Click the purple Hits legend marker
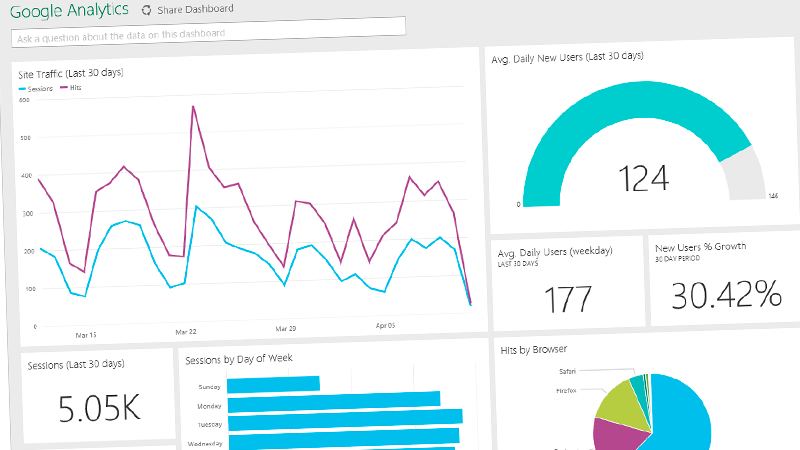Image resolution: width=800 pixels, height=450 pixels. pos(64,89)
